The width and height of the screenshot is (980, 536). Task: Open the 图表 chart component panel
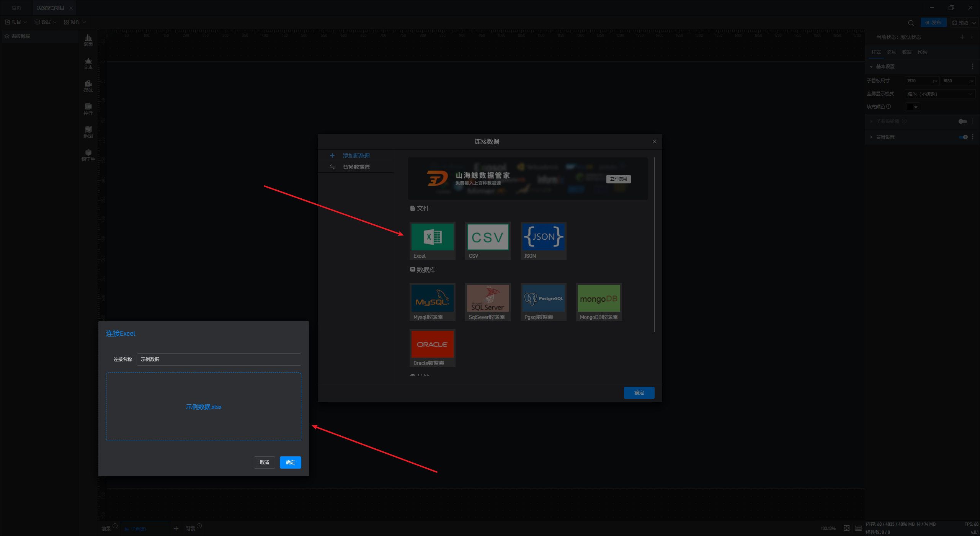click(x=88, y=40)
